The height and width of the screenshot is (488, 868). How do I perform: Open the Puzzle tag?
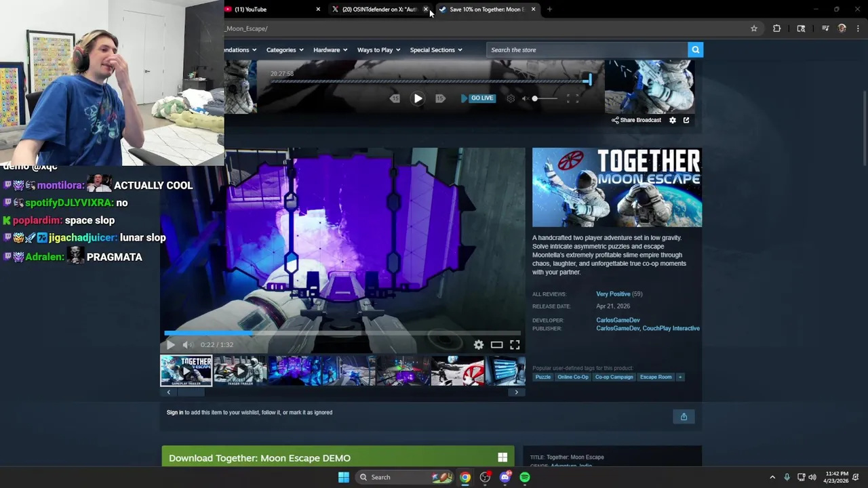(x=543, y=377)
